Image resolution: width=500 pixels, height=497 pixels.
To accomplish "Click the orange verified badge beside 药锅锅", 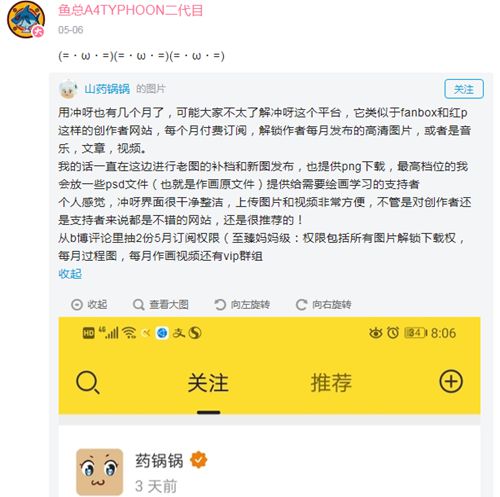I will click(199, 460).
